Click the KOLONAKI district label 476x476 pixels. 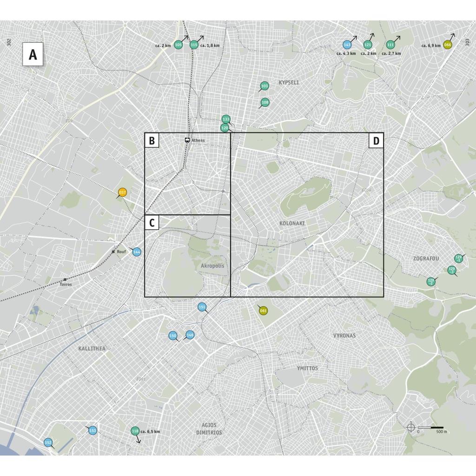(292, 223)
